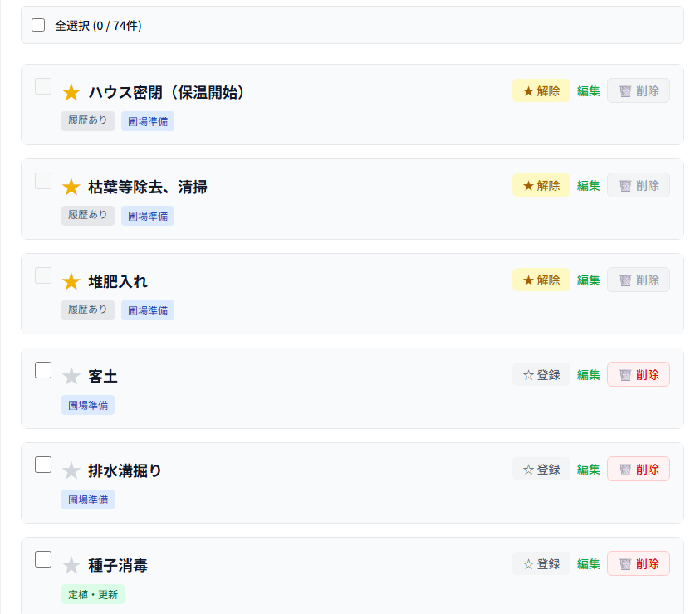Screen dimensions: 700x614
Task: Click the 定植・更新 tag under 種子消毒
Action: pos(92,594)
